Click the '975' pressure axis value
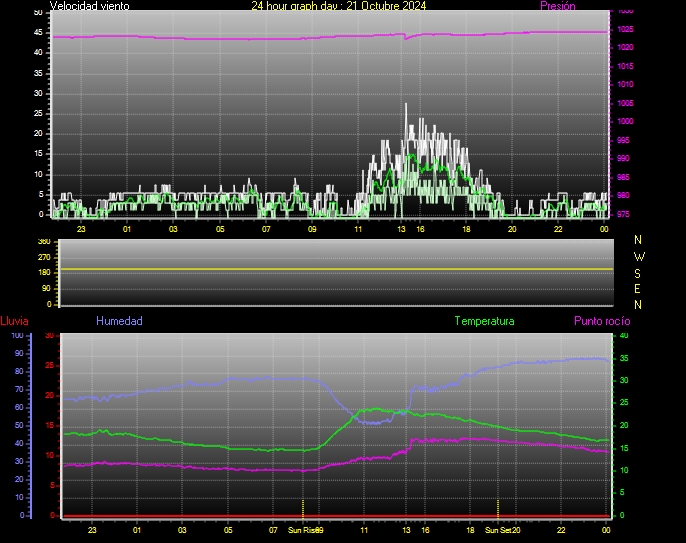This screenshot has width=686, height=543. pos(623,214)
